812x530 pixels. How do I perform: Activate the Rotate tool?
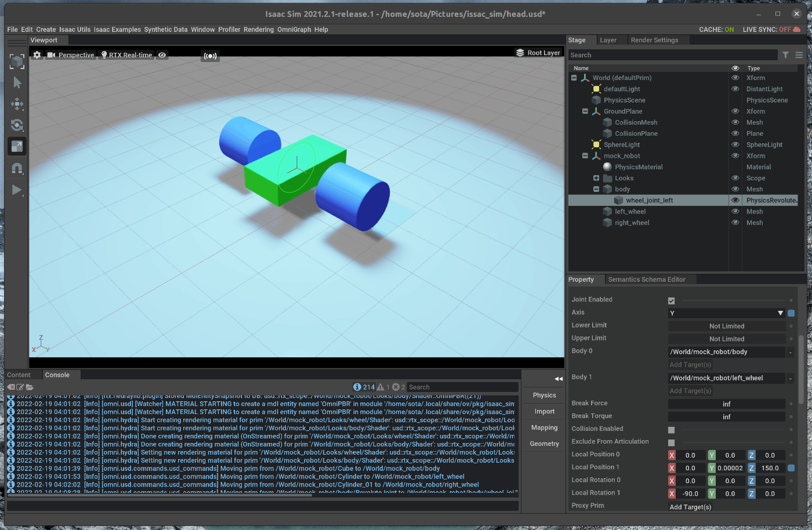(17, 125)
